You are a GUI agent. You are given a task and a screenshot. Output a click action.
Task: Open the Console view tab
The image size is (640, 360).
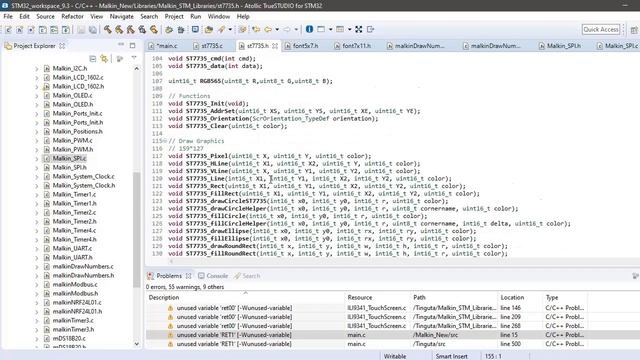click(213, 276)
